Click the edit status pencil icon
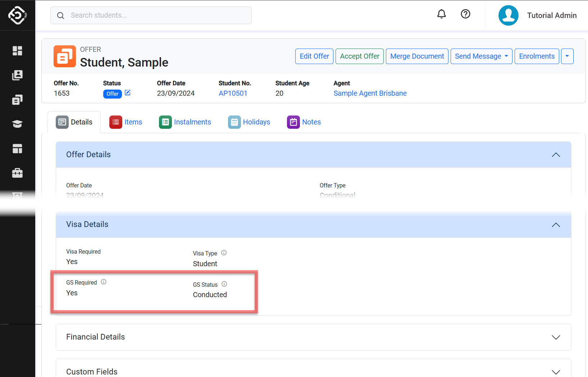Image resolution: width=588 pixels, height=377 pixels. click(128, 93)
